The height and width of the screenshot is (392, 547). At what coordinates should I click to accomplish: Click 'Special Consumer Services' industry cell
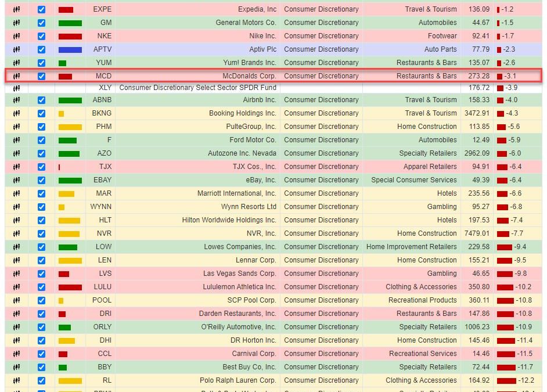[x=414, y=180]
